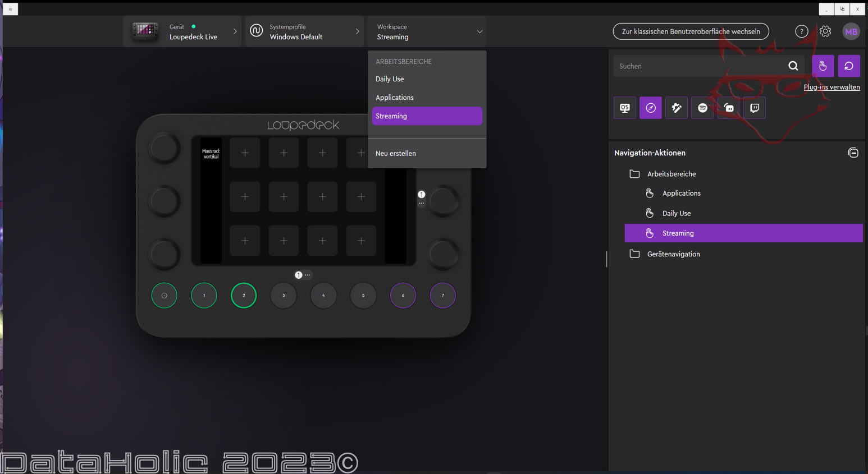Image resolution: width=868 pixels, height=474 pixels.
Task: Select the middle-left rotary dial
Action: (164, 201)
